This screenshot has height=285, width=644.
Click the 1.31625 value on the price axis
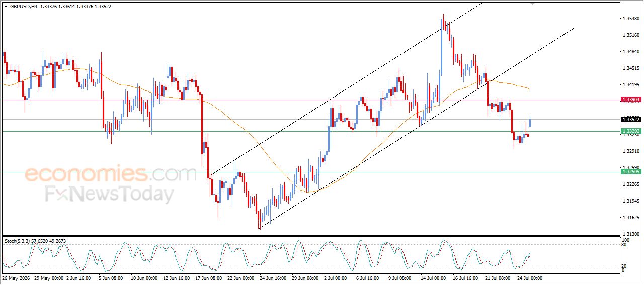631,218
